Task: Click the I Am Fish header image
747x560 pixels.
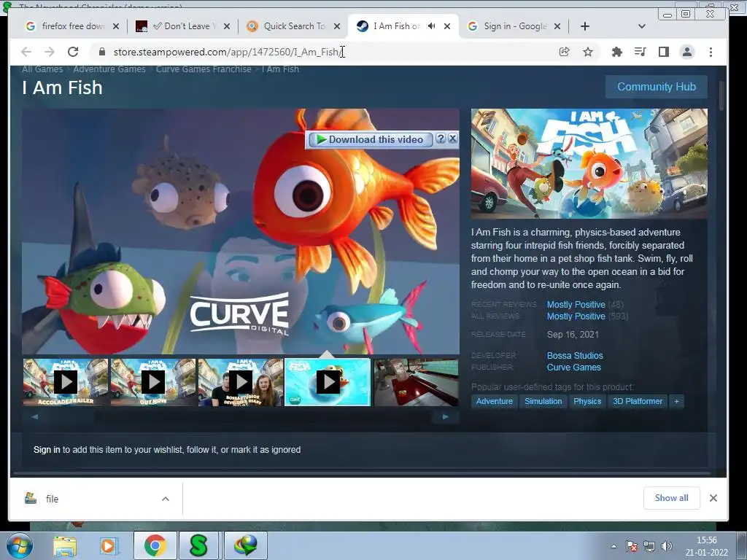Action: [589, 163]
